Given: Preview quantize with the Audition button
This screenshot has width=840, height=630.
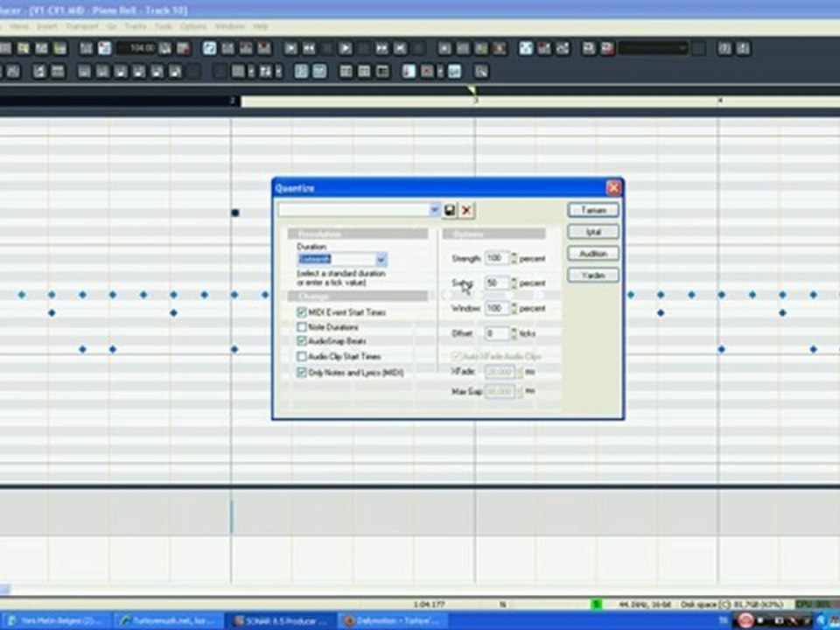Looking at the screenshot, I should (x=593, y=254).
